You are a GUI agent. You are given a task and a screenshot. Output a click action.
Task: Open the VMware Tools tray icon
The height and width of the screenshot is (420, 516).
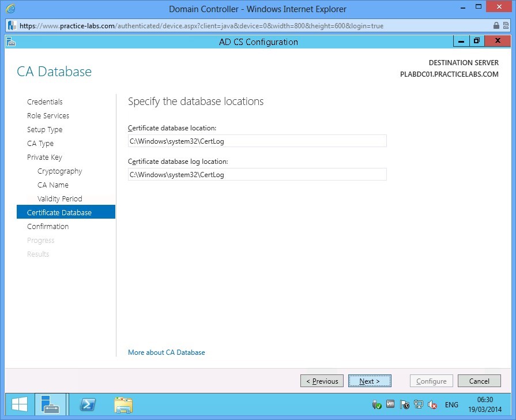pyautogui.click(x=390, y=404)
